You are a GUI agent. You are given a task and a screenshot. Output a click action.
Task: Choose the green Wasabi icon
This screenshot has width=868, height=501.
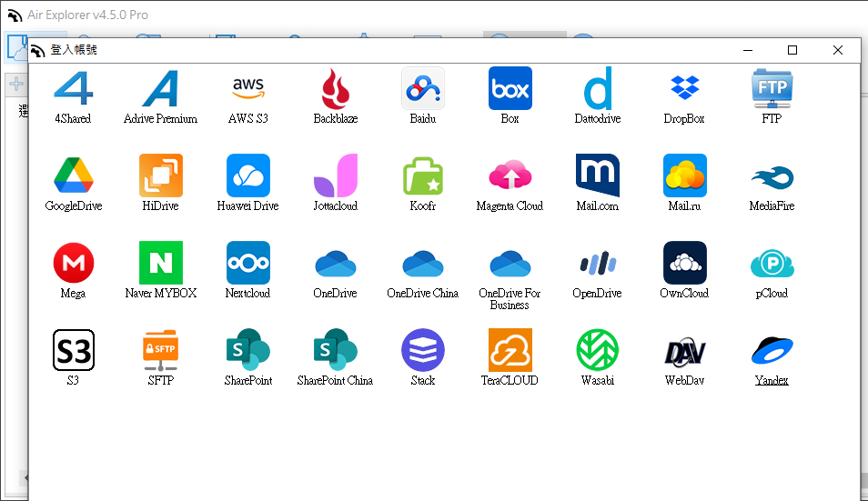(x=597, y=350)
